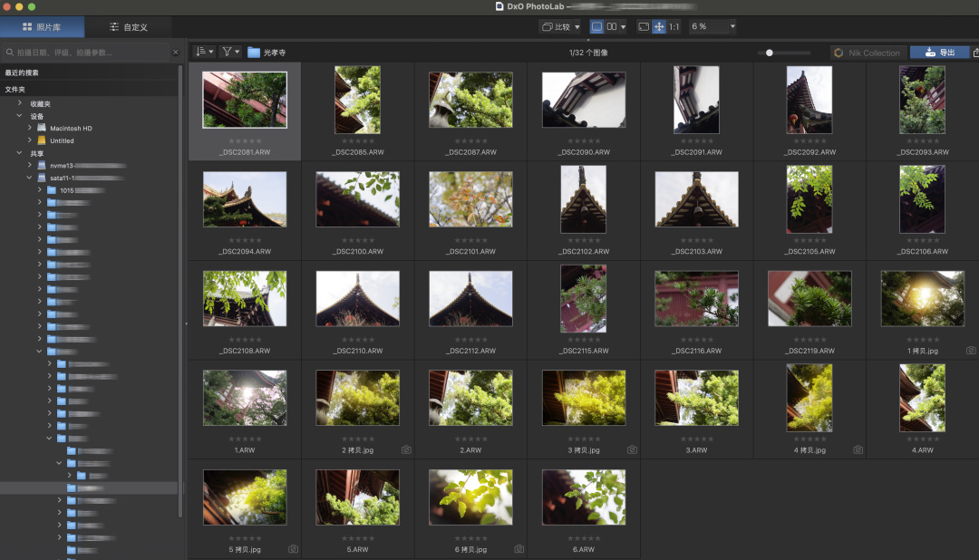979x560 pixels.
Task: Collapse the 设备 tree node
Action: pyautogui.click(x=19, y=116)
